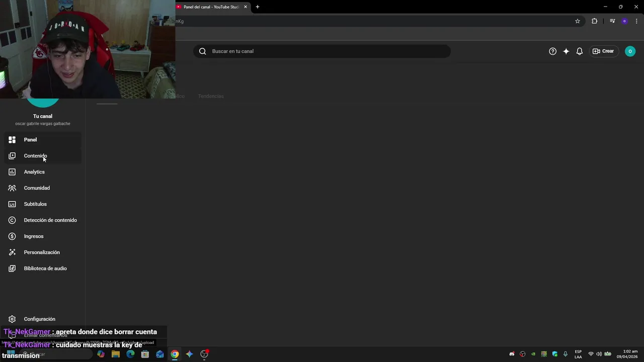Open the Chrome extensions puzzle icon
The width and height of the screenshot is (644, 362).
coord(595,21)
